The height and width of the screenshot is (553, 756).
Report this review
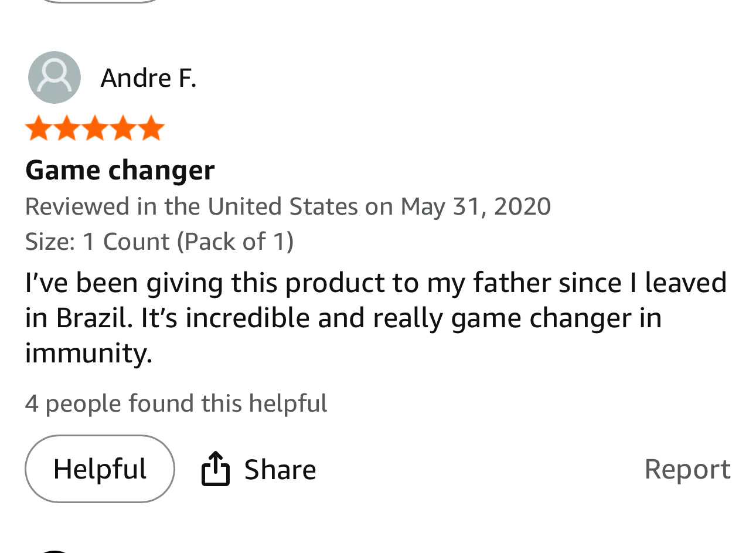pos(687,469)
